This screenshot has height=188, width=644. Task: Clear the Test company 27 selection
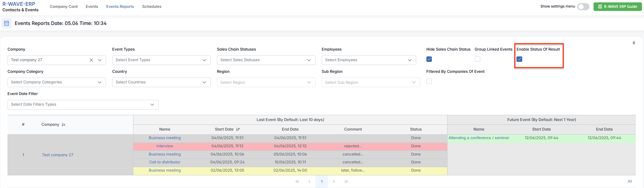[x=91, y=60]
